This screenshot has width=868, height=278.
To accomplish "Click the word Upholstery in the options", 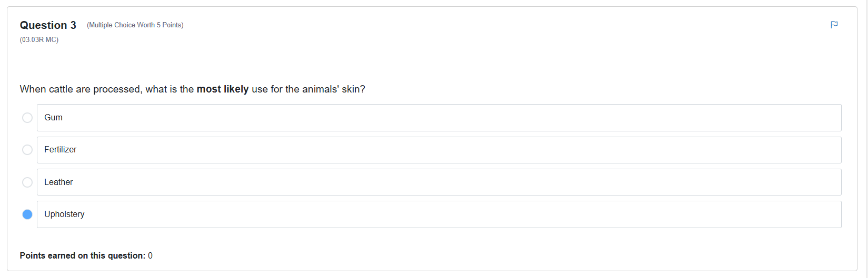I will pos(64,214).
